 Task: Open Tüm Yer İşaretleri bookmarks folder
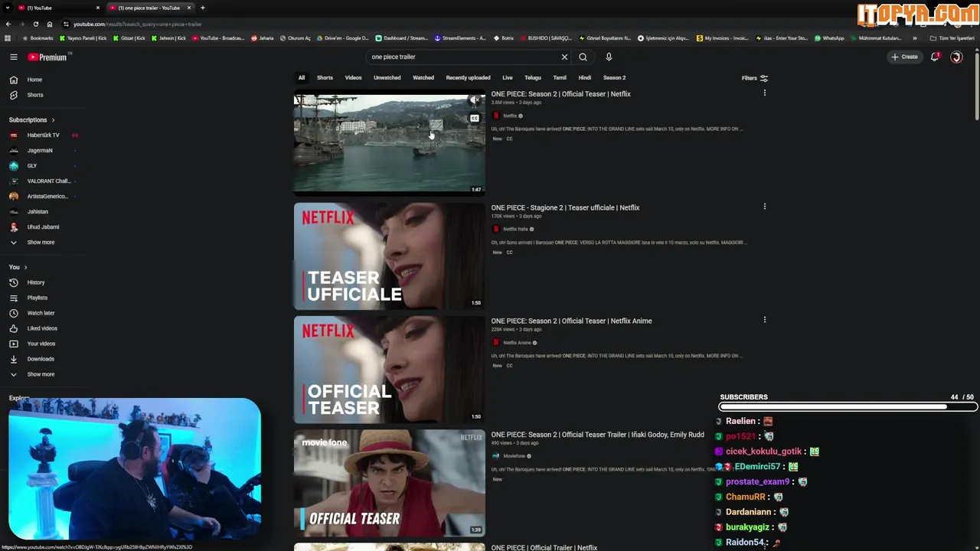pyautogui.click(x=952, y=38)
